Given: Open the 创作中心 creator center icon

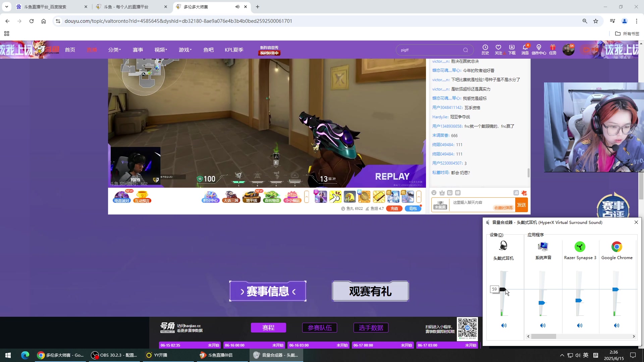Looking at the screenshot, I should point(539,50).
